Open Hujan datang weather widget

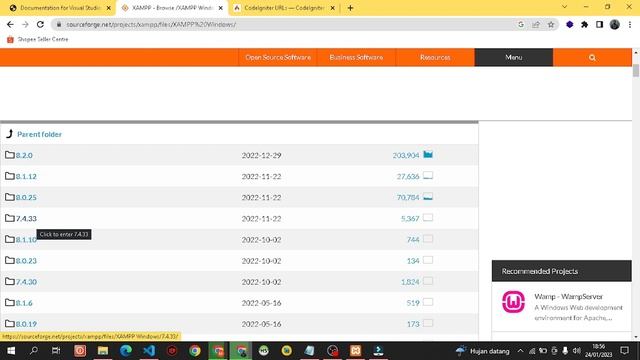pyautogui.click(x=482, y=351)
